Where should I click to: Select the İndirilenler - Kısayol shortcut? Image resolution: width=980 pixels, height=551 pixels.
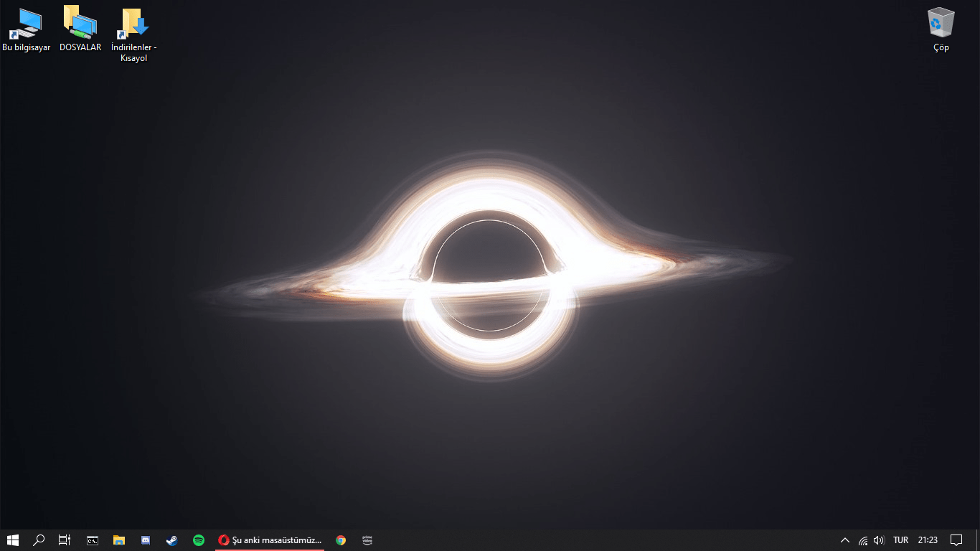click(134, 35)
